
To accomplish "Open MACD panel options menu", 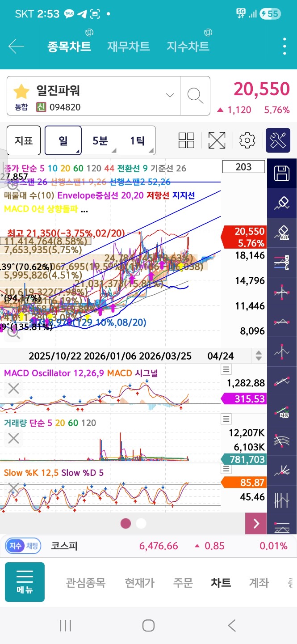I will [226, 369].
